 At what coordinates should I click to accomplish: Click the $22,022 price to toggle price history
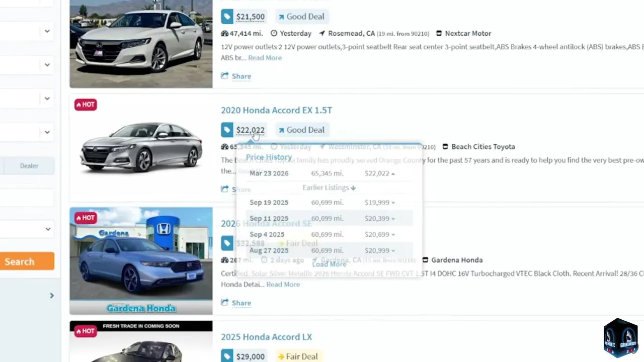click(250, 130)
